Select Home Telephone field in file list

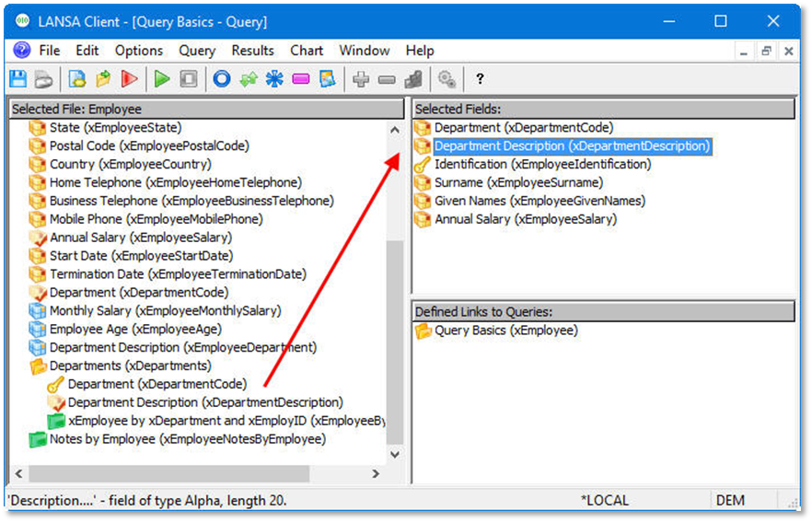click(x=176, y=182)
